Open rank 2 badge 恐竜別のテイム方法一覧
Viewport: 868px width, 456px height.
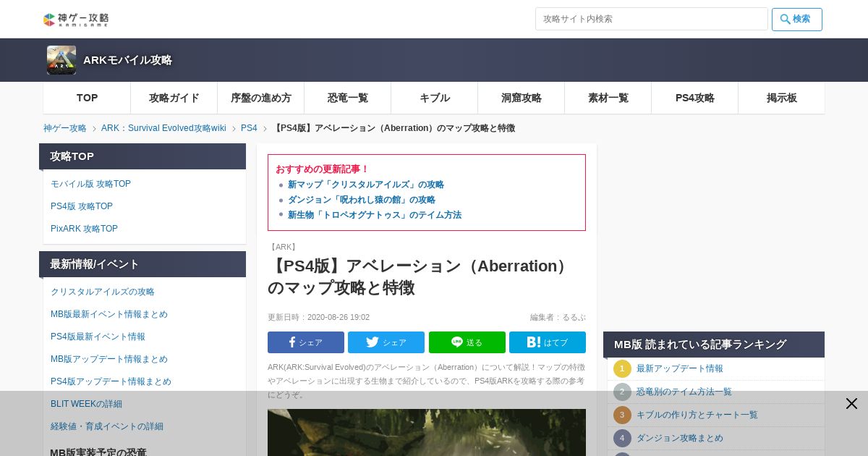pyautogui.click(x=622, y=392)
